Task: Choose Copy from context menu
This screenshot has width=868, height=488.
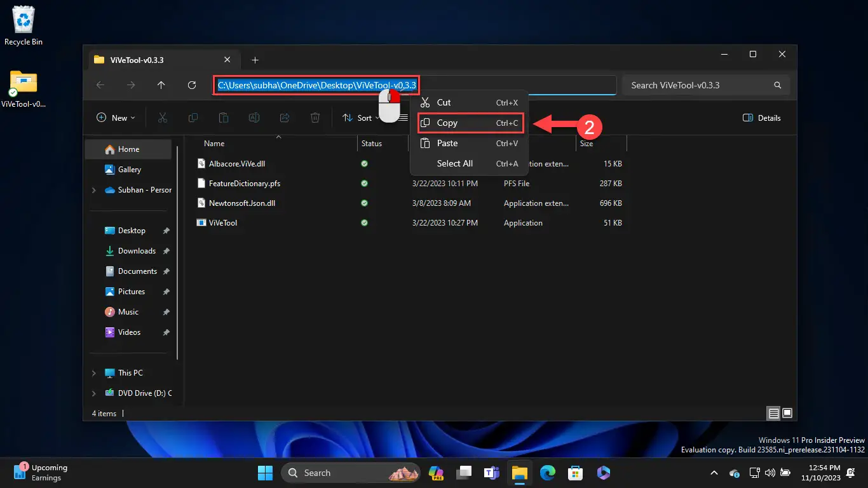Action: point(470,123)
